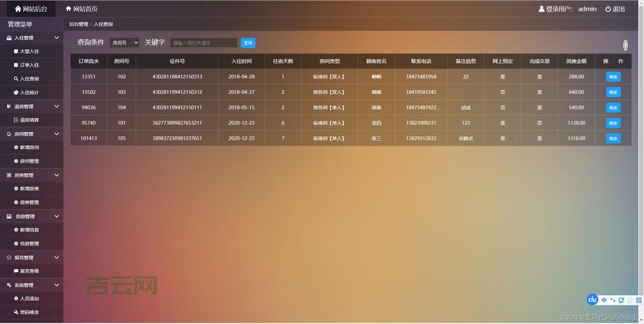Click amount cell 1128.00
The width and height of the screenshot is (644, 324).
pos(577,123)
